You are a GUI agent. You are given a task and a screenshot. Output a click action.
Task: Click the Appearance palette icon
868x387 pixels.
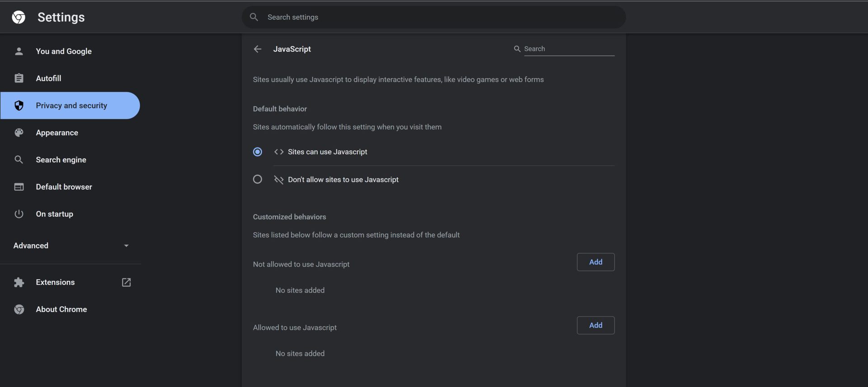click(x=19, y=132)
